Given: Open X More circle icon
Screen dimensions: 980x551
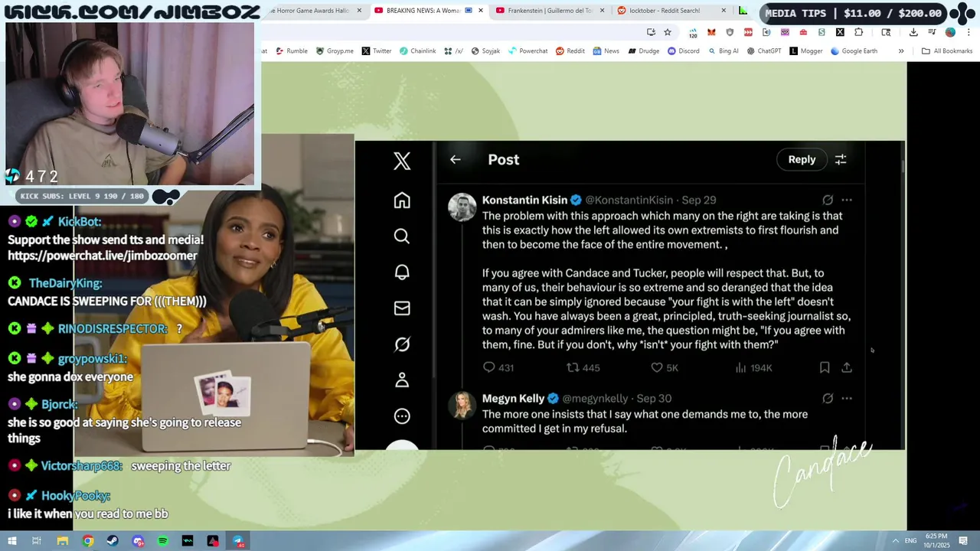Looking at the screenshot, I should point(402,416).
